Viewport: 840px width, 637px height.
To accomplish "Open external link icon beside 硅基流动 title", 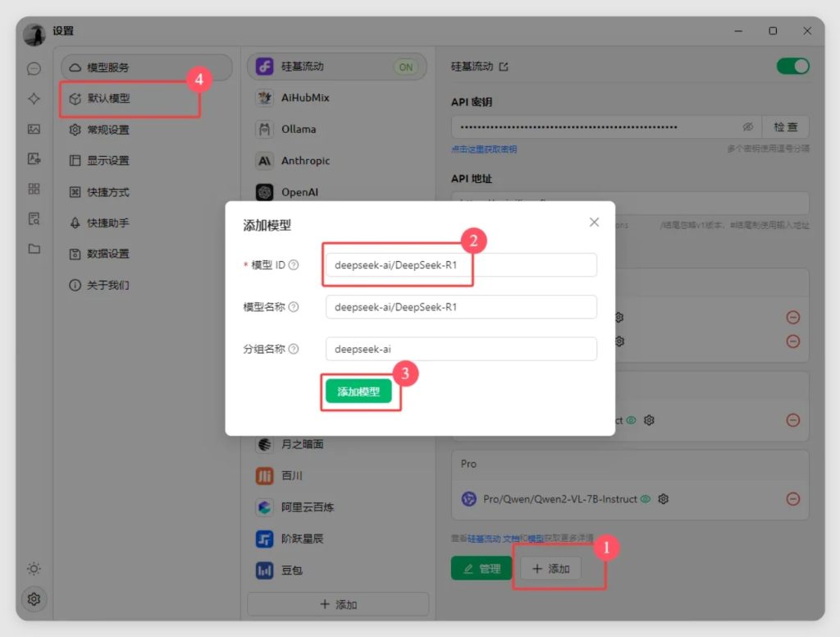I will click(x=504, y=67).
